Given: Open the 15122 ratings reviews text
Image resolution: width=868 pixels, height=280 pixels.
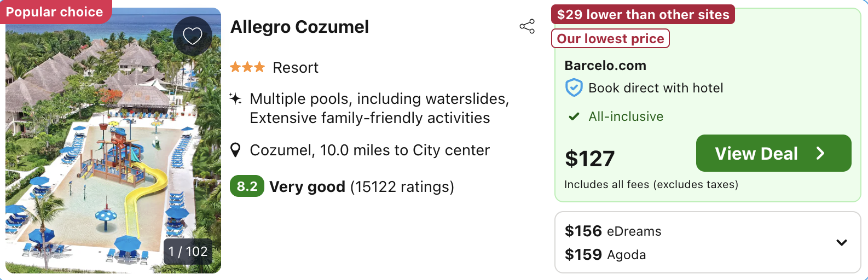Looking at the screenshot, I should 402,187.
